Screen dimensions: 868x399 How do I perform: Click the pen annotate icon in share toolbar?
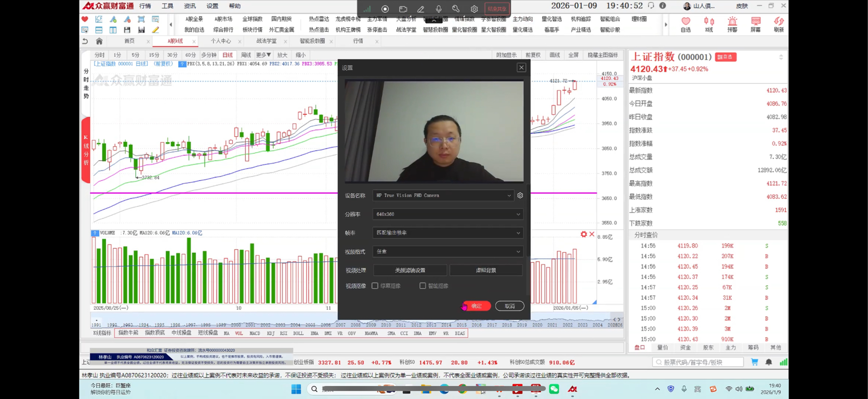coord(420,9)
